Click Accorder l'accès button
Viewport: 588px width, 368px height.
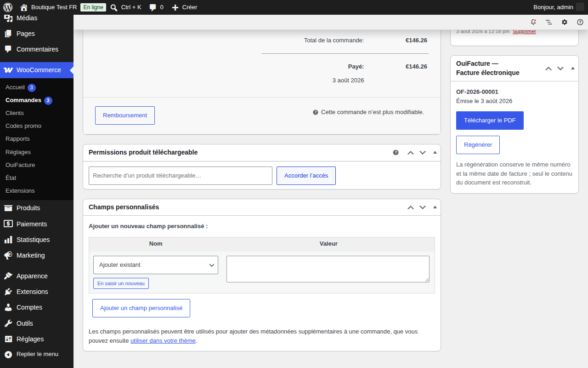(306, 176)
